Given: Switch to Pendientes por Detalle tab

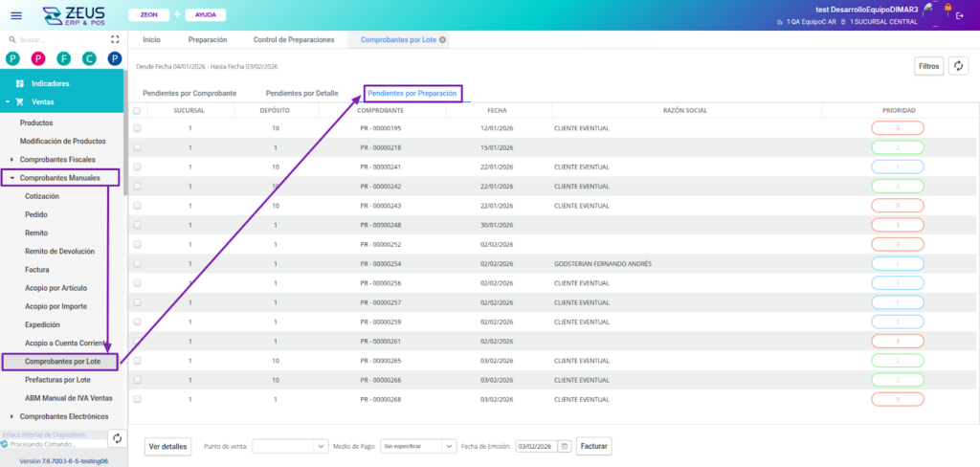Looking at the screenshot, I should [x=301, y=94].
